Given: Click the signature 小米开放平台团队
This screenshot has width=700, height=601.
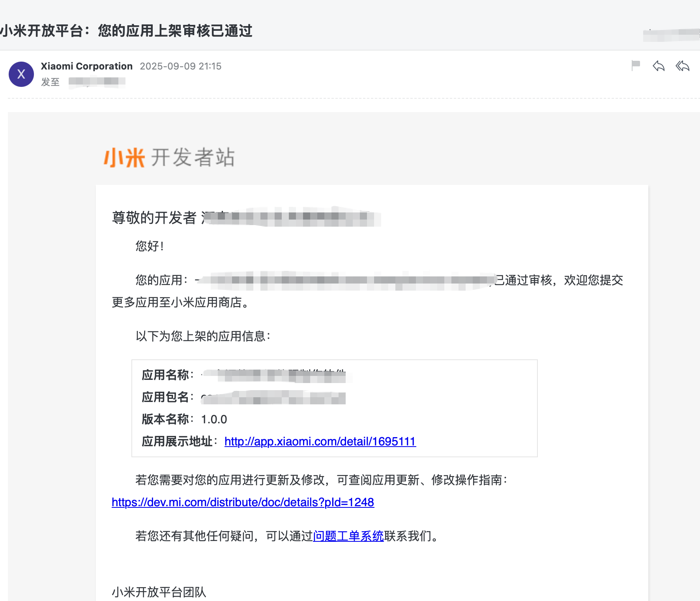Looking at the screenshot, I should [159, 592].
